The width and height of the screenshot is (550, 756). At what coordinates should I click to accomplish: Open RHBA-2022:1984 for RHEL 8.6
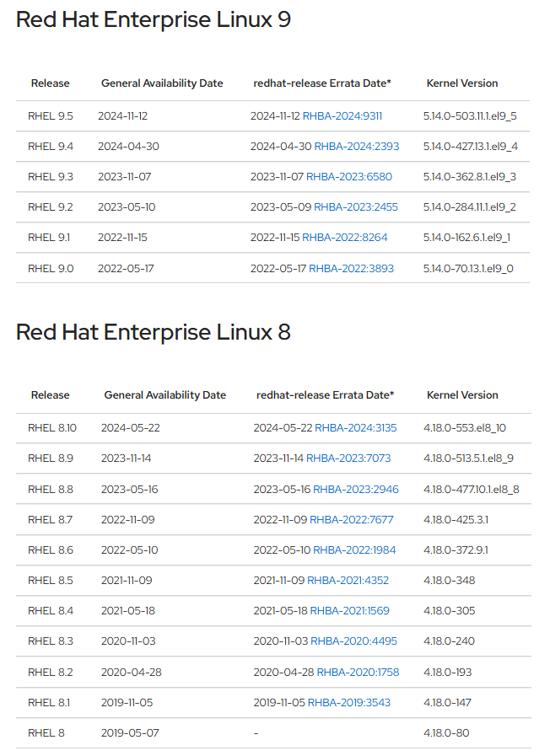[354, 550]
